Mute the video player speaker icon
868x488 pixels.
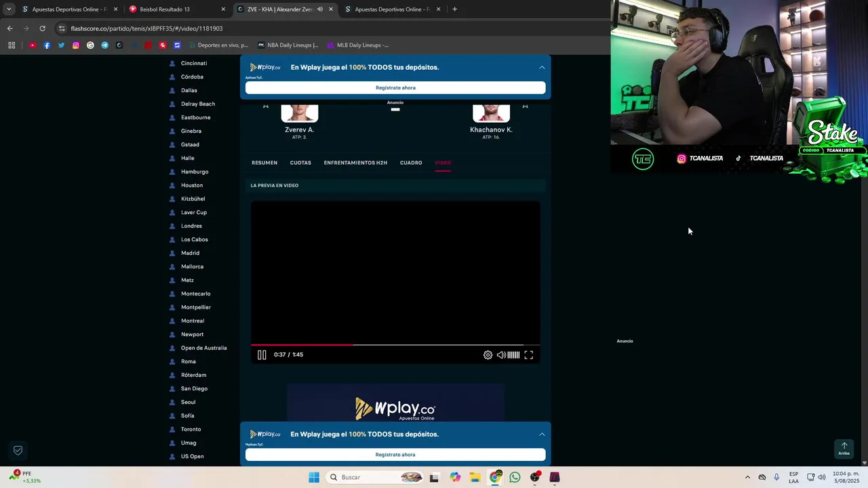coord(501,354)
